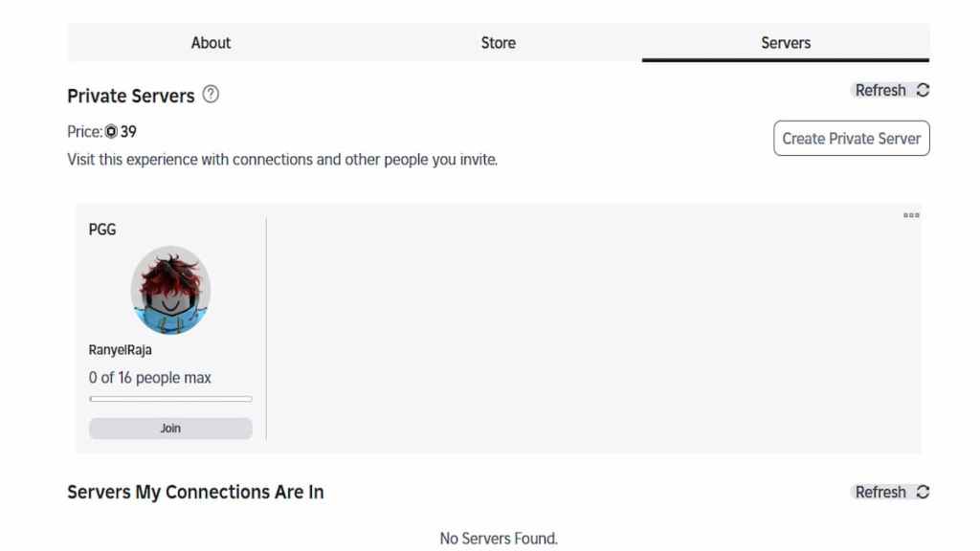Click the 'No Servers Found' message
This screenshot has height=551, width=980.
(x=498, y=539)
